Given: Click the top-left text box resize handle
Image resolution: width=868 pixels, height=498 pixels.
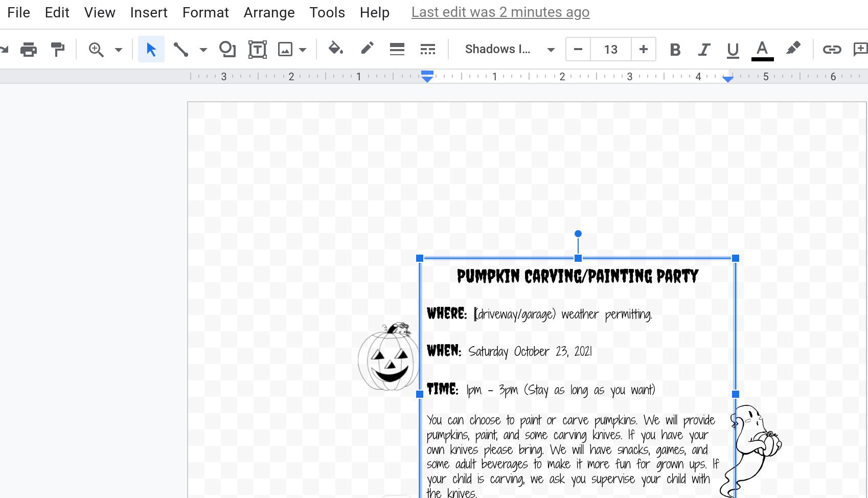Looking at the screenshot, I should click(420, 258).
